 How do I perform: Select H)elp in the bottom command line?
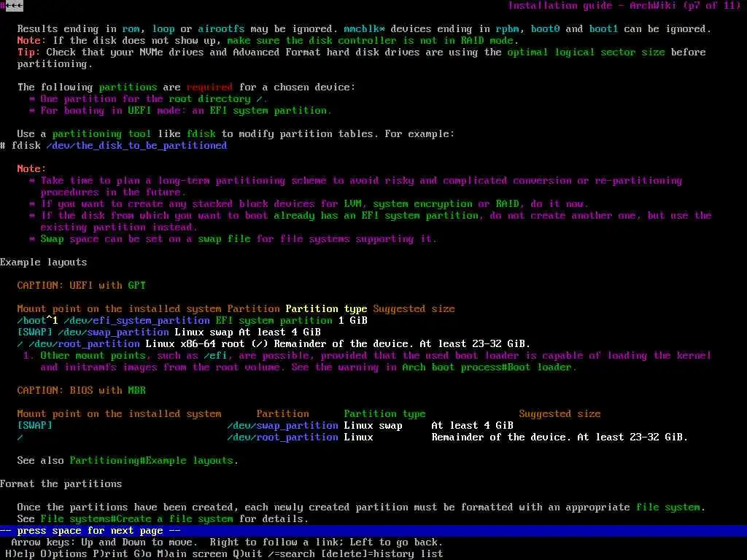point(20,554)
